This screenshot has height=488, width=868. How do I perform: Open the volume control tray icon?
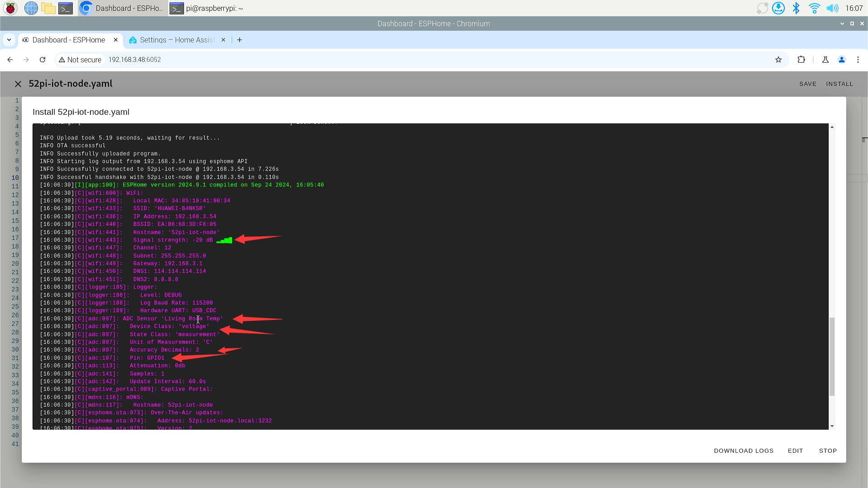coord(832,8)
